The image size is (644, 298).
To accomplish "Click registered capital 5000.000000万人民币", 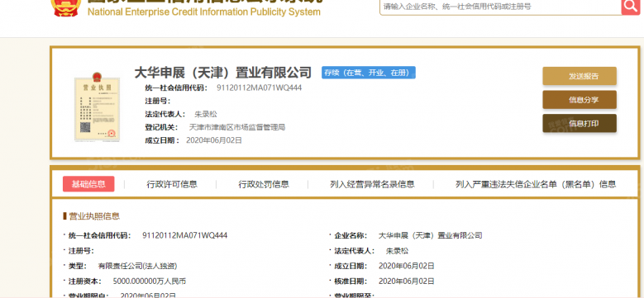I will pyautogui.click(x=149, y=281).
